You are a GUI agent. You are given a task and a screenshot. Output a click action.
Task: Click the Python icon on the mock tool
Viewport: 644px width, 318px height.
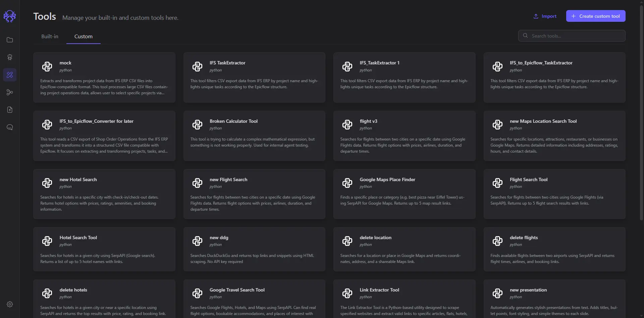pyautogui.click(x=47, y=66)
